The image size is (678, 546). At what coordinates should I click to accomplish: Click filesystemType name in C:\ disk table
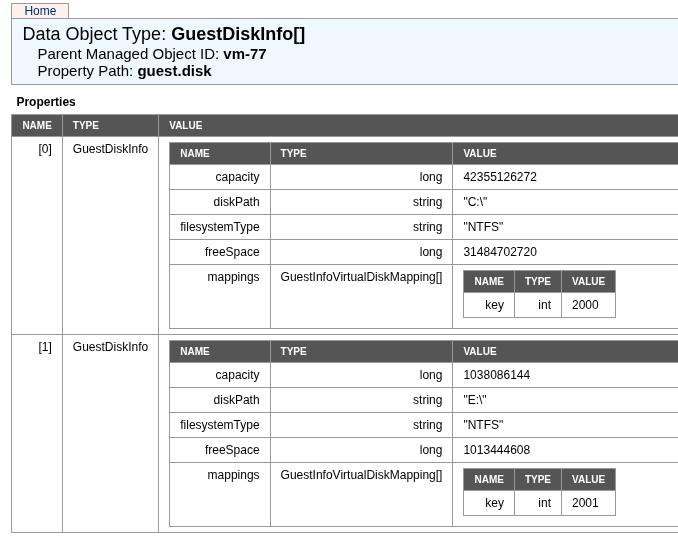tap(220, 227)
